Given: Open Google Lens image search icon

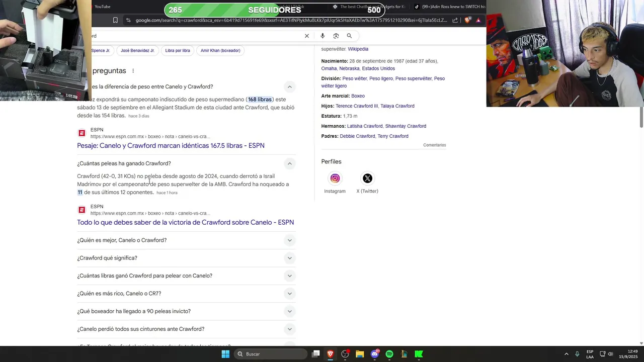Looking at the screenshot, I should pos(336,36).
